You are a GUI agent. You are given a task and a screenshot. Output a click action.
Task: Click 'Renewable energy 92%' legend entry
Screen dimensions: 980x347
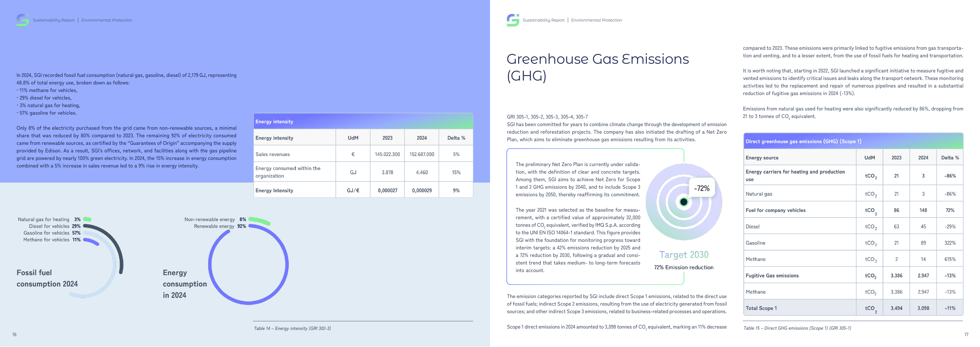click(220, 226)
